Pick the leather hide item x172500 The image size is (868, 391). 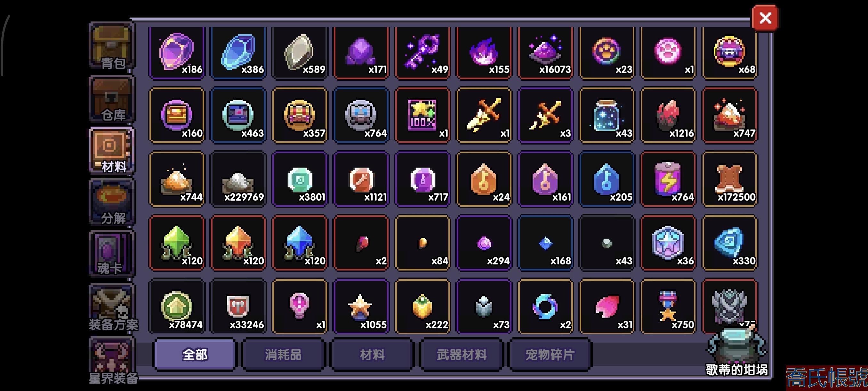[729, 179]
